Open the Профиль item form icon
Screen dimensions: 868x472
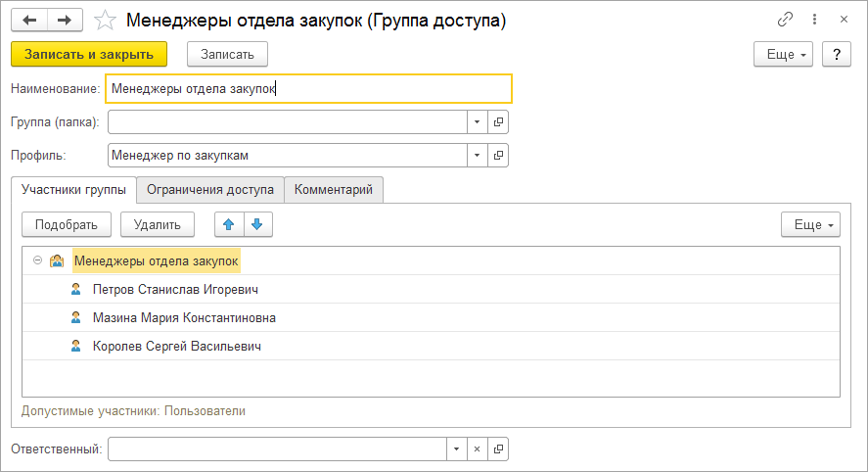click(x=498, y=155)
